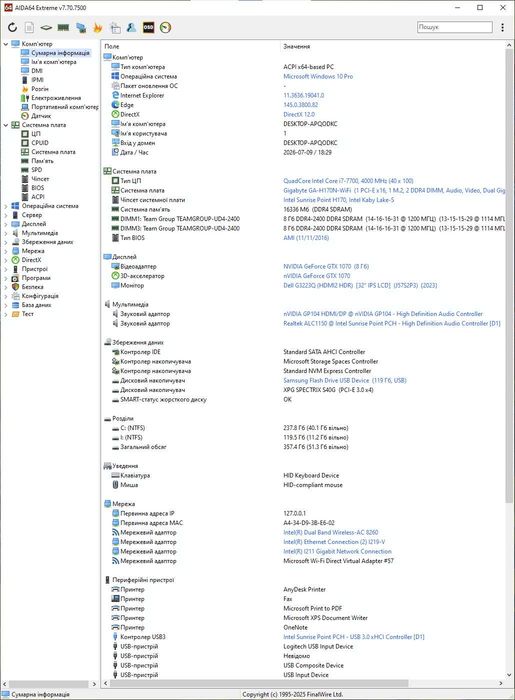Screen dimensions: 515x700
Task: Select Ім'я комп'ютера tree item
Action: pyautogui.click(x=54, y=62)
